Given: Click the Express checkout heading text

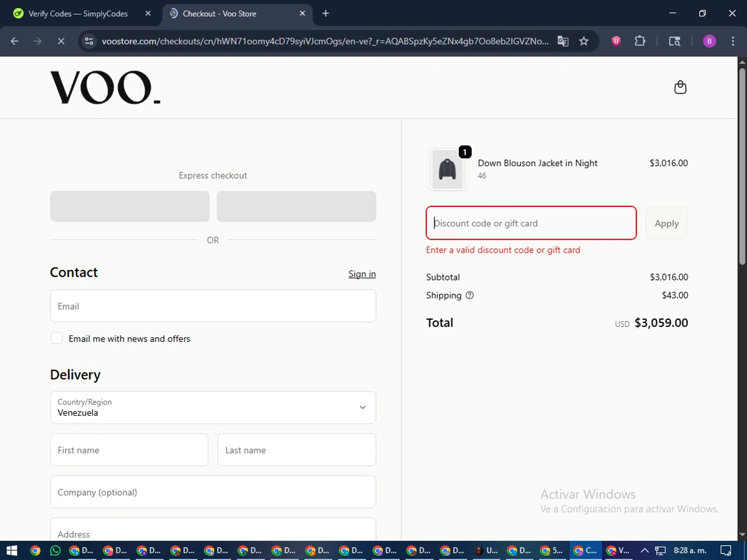Looking at the screenshot, I should pyautogui.click(x=213, y=176).
